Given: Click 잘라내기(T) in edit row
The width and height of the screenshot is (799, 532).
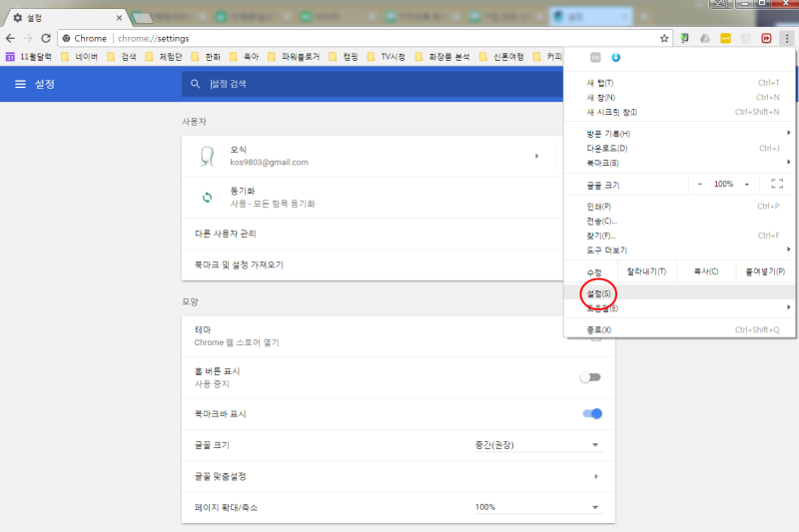Looking at the screenshot, I should click(x=646, y=271).
